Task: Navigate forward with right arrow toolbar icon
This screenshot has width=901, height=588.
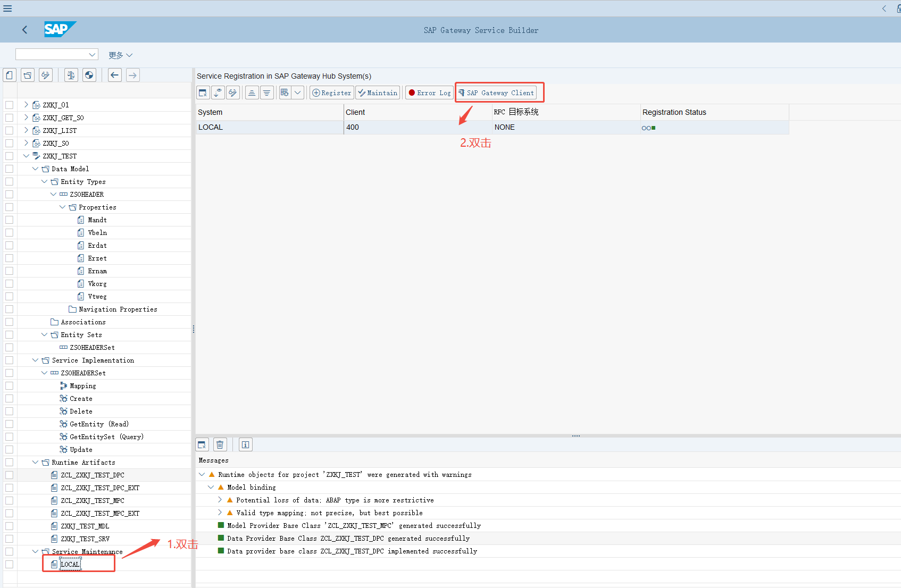Action: (133, 75)
